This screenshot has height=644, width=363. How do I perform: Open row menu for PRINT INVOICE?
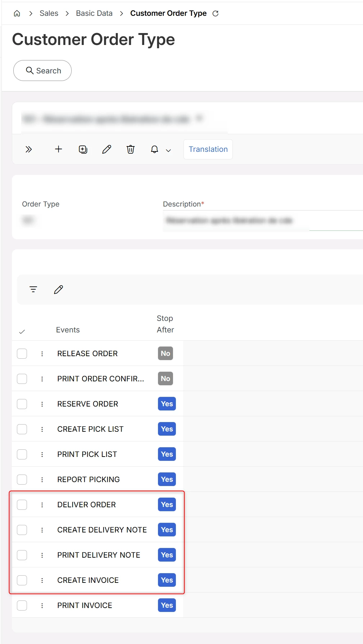pos(42,606)
